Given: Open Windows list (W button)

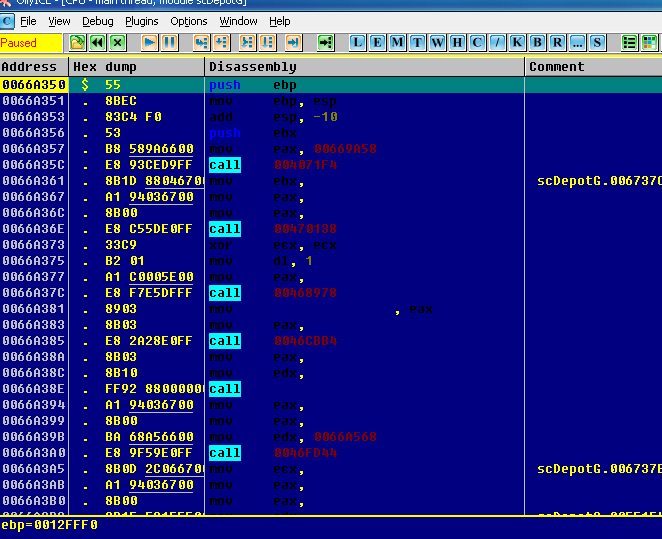Looking at the screenshot, I should pos(437,43).
